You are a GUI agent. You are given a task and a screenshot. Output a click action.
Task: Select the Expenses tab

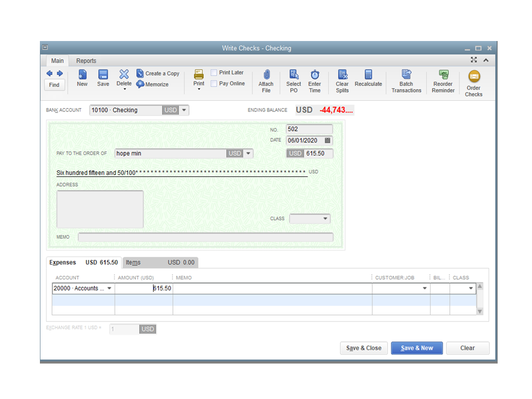coord(84,262)
